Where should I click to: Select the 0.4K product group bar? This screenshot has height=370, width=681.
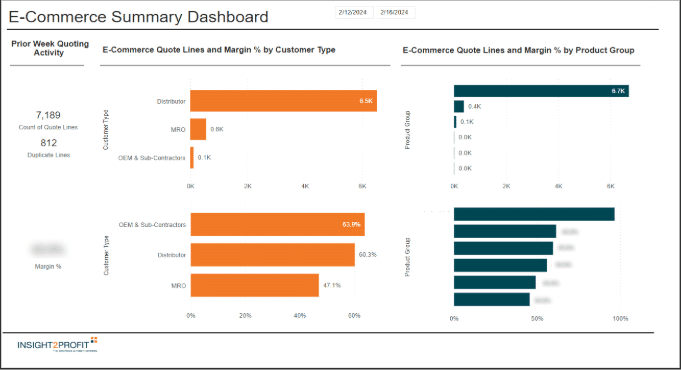pyautogui.click(x=459, y=106)
